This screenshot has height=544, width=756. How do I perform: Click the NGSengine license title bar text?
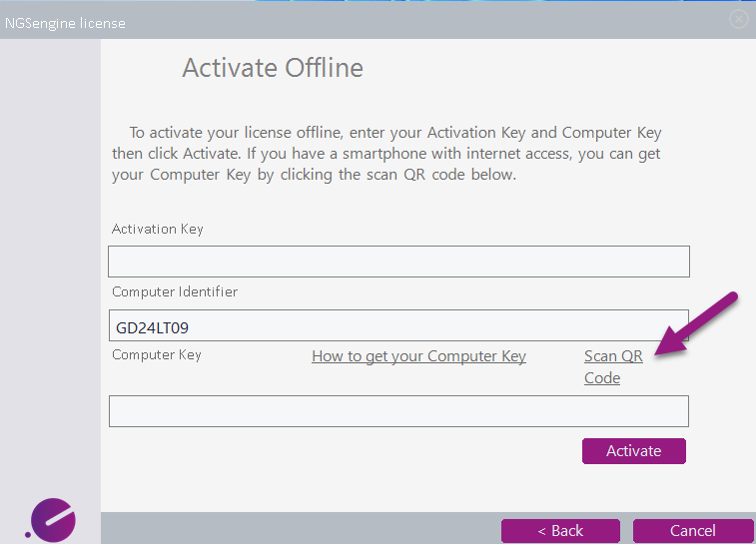click(x=65, y=23)
